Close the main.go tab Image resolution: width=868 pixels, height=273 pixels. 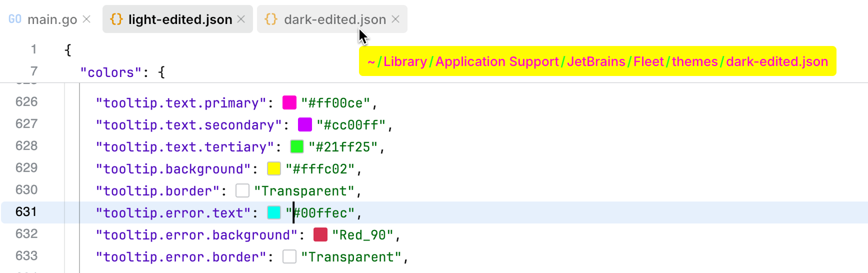click(86, 19)
